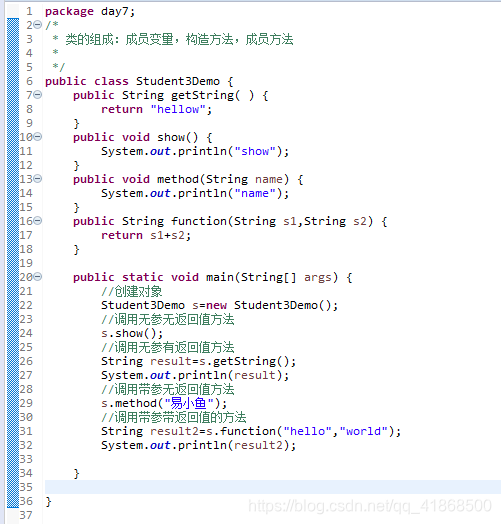Click the comment '//创建对象'
This screenshot has height=524, width=501.
(x=132, y=291)
